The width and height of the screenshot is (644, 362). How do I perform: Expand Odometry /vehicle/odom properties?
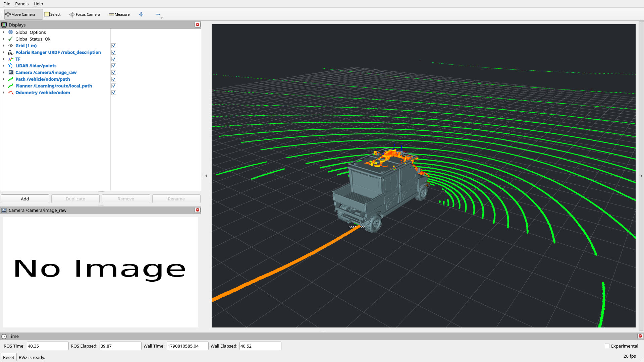click(x=4, y=93)
